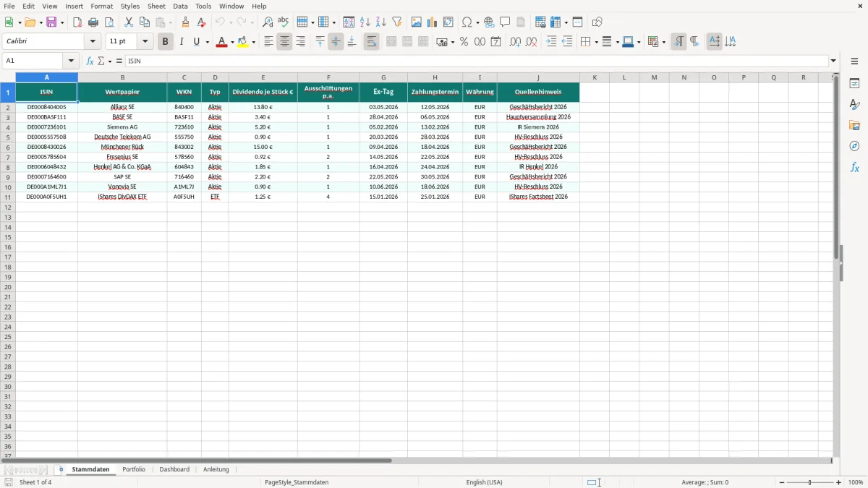Open the Styles menu
868x488 pixels.
click(130, 6)
